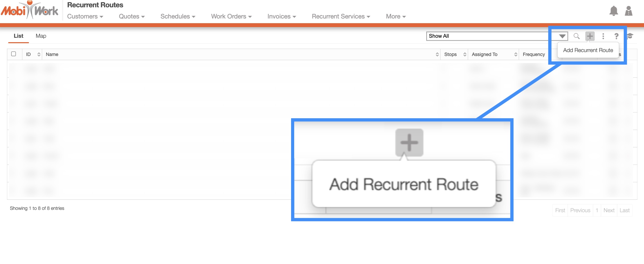This screenshot has width=644, height=264.
Task: Expand the Customers menu
Action: [x=85, y=16]
